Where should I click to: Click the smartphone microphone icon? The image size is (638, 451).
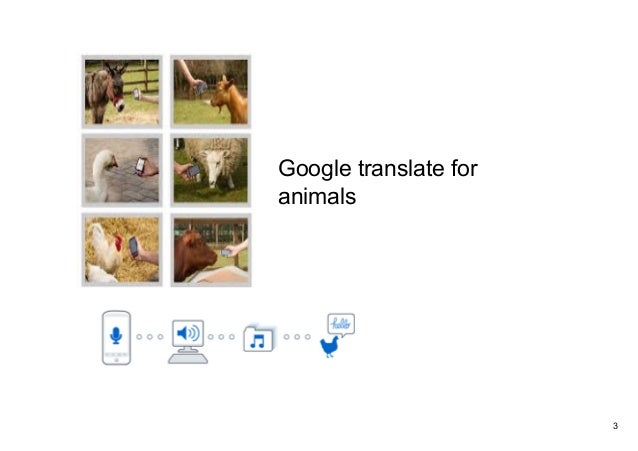[116, 337]
